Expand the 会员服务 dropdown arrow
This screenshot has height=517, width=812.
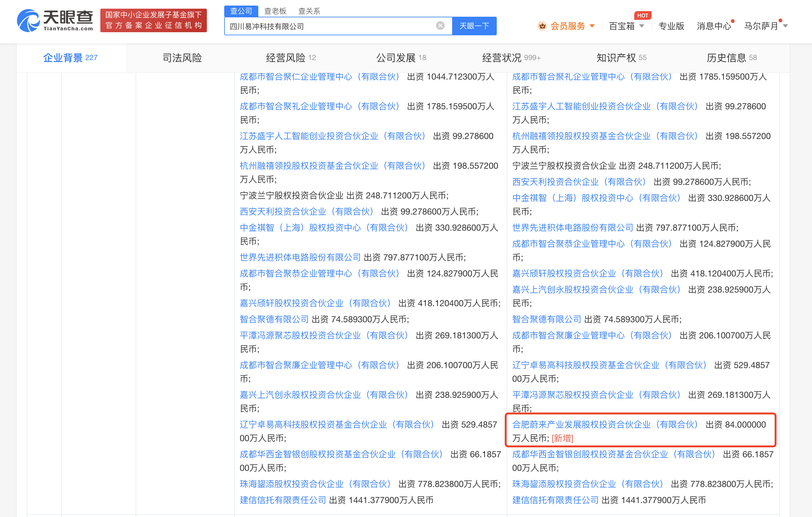[x=592, y=26]
